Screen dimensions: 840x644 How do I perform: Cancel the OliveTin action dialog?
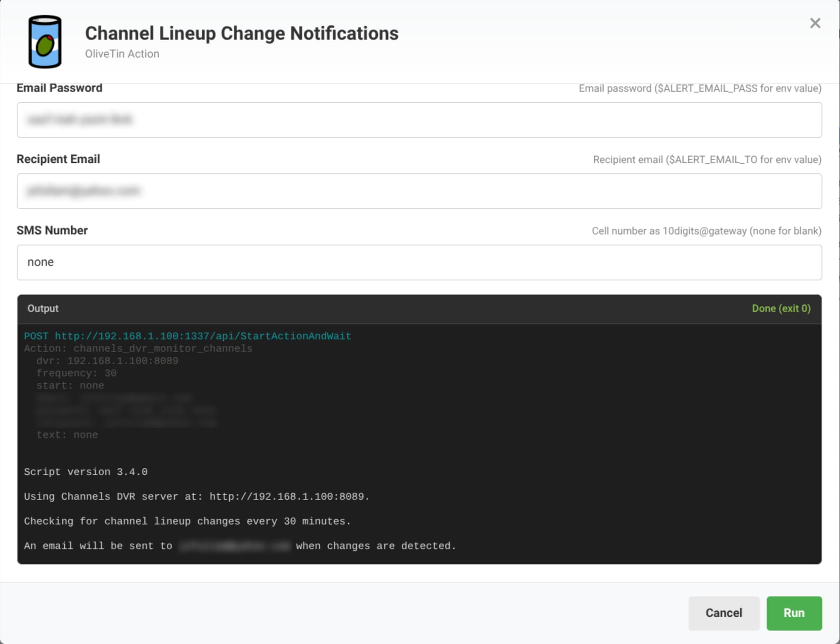click(x=724, y=613)
